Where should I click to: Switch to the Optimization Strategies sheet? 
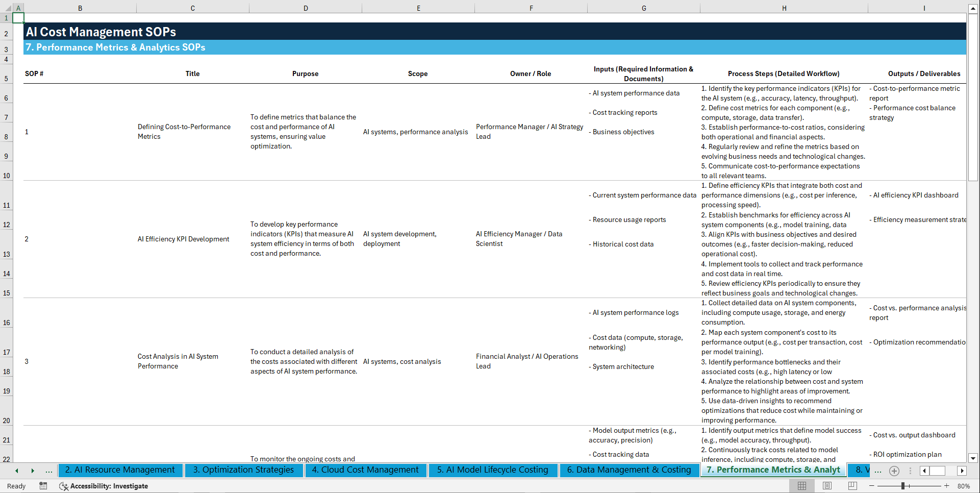click(x=244, y=470)
